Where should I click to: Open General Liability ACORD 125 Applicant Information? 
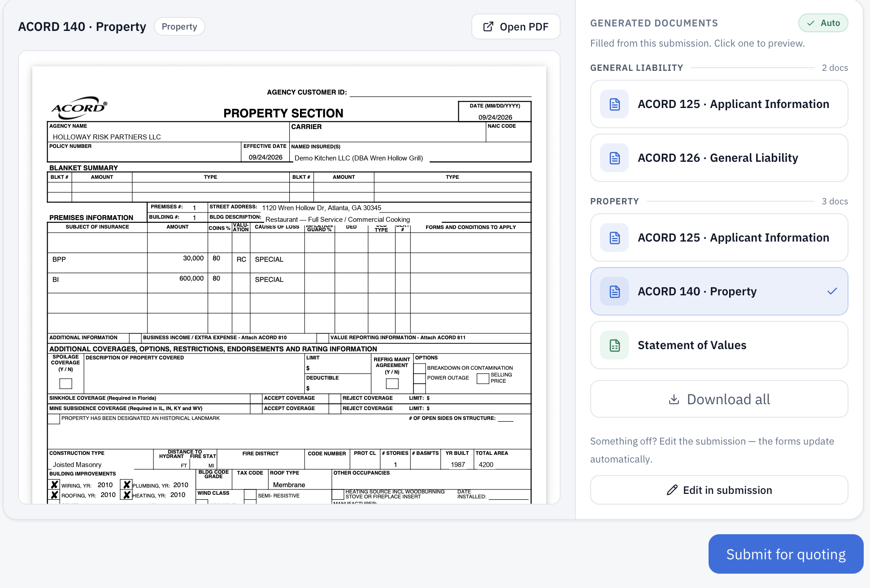coord(719,104)
